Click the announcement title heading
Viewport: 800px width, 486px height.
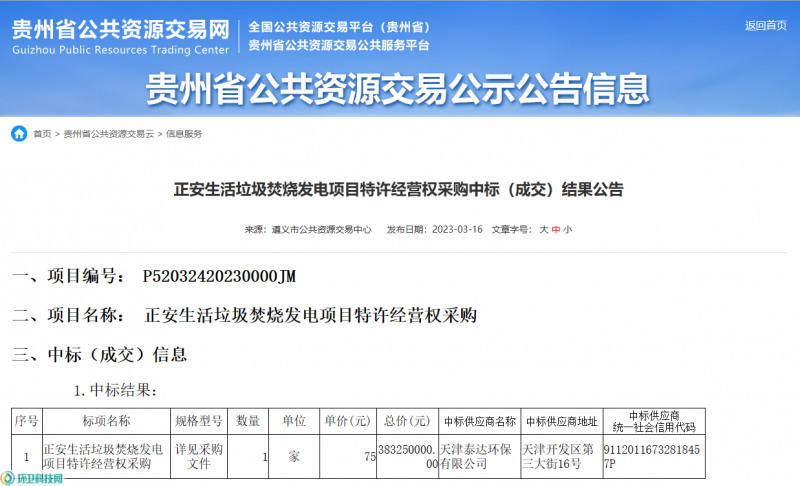point(399,189)
